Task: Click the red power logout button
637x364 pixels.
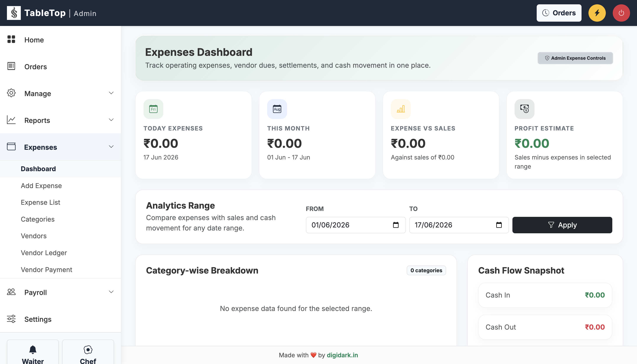Action: tap(621, 13)
